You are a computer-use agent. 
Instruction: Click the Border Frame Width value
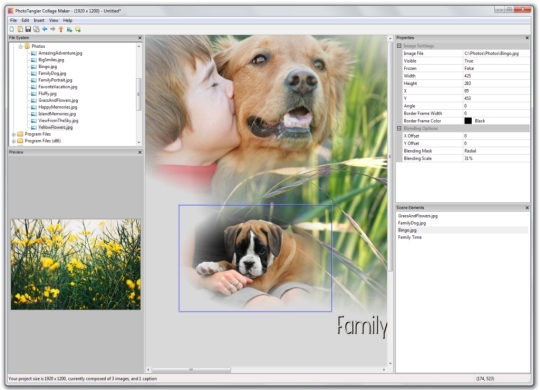coord(496,113)
